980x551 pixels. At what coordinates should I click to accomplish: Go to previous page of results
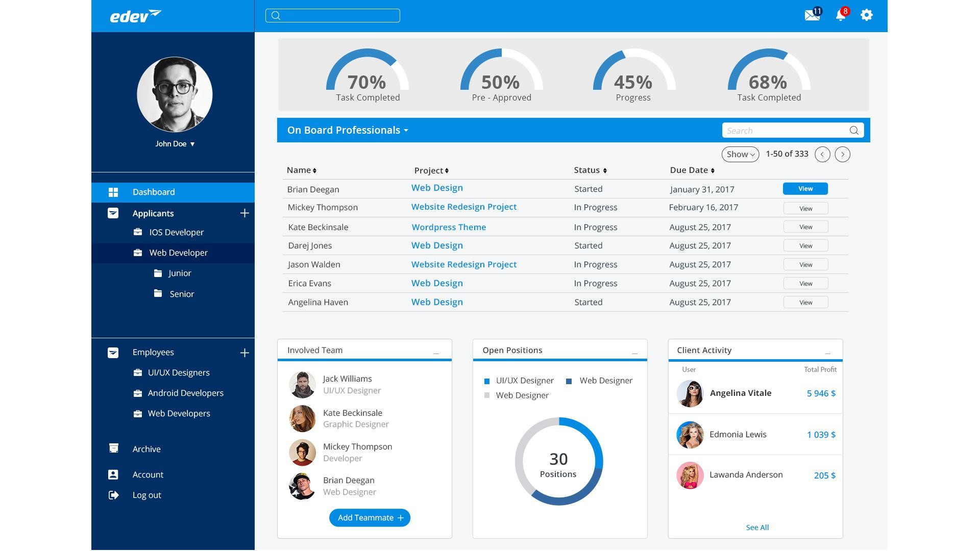pyautogui.click(x=822, y=154)
